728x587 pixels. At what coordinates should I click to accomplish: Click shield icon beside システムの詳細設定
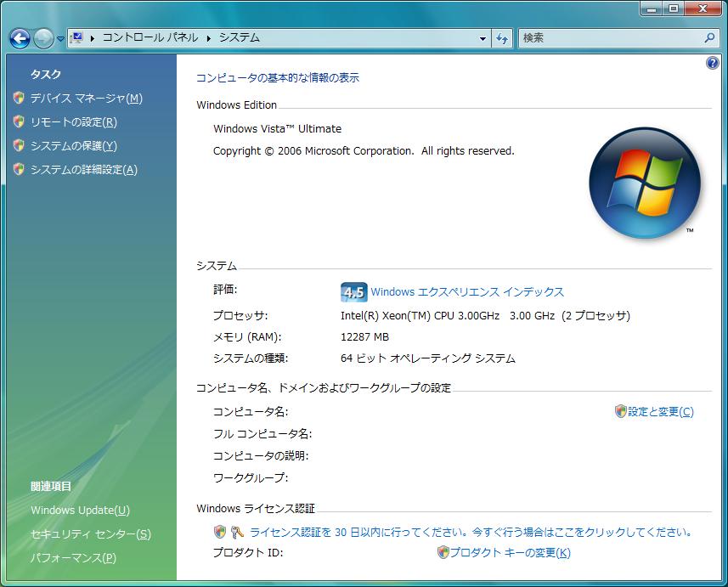point(19,170)
